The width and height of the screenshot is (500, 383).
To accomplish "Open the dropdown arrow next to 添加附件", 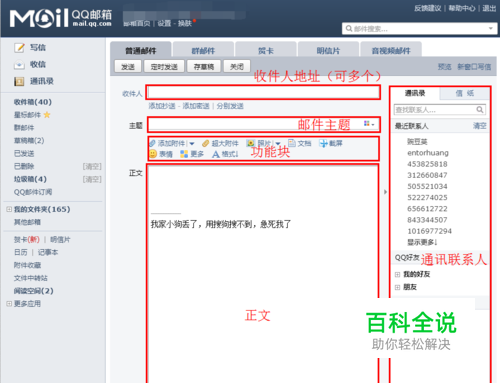I will point(192,144).
